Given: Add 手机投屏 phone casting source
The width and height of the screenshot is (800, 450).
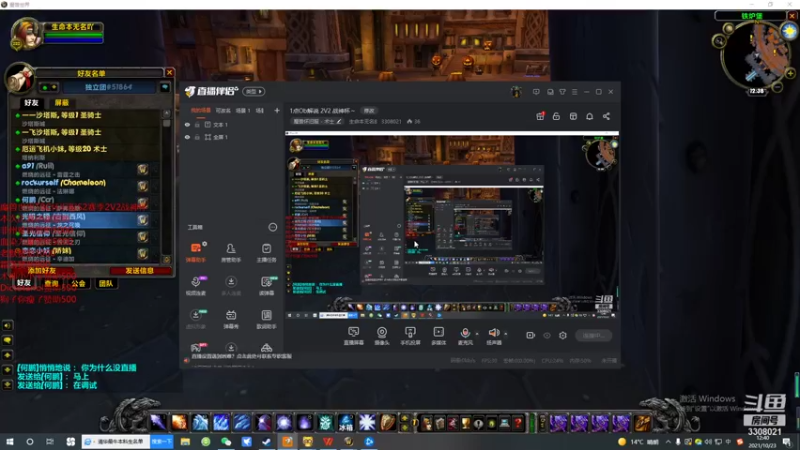Looking at the screenshot, I should pos(410,336).
